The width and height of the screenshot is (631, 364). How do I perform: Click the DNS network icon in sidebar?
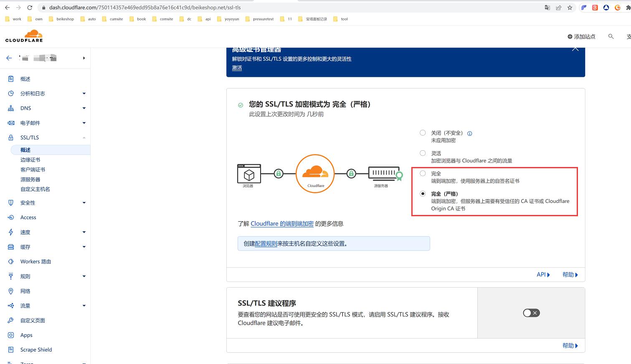(11, 108)
